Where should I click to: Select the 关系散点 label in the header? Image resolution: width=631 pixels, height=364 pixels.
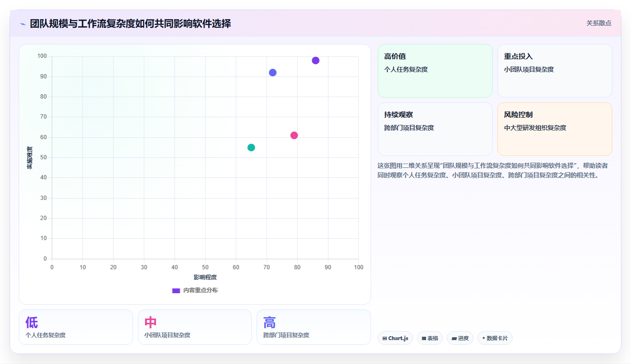598,23
